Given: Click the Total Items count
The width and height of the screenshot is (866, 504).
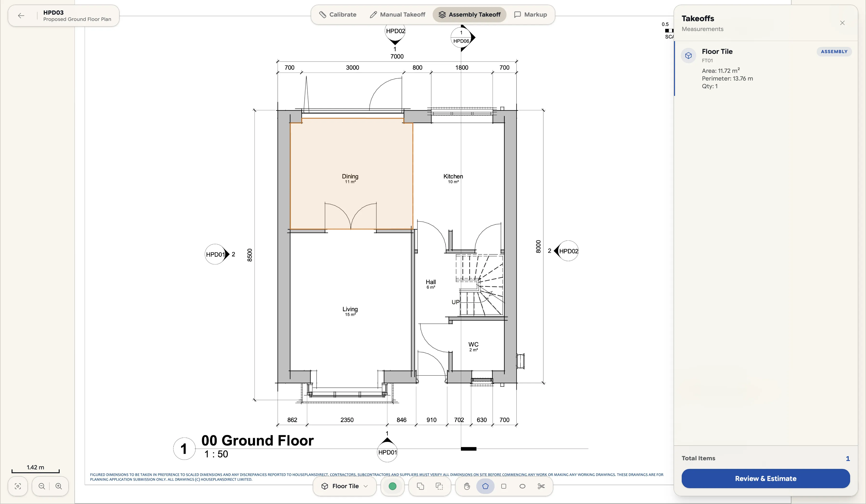Looking at the screenshot, I should 848,458.
